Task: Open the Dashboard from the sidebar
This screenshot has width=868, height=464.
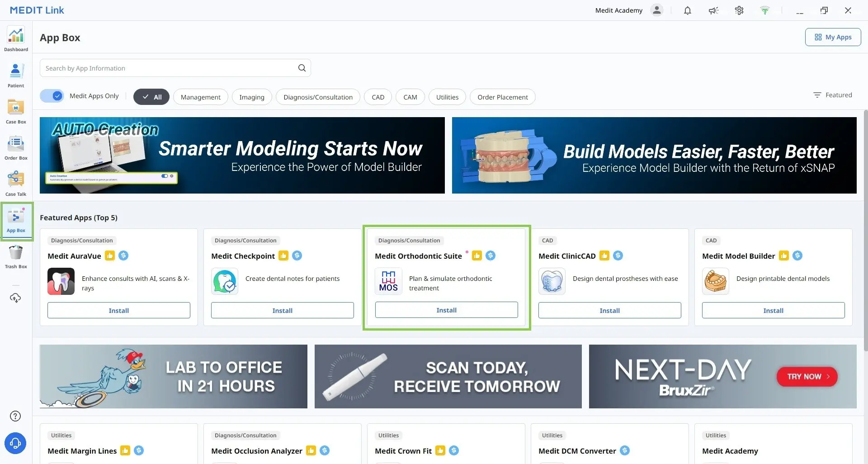Action: click(x=16, y=39)
